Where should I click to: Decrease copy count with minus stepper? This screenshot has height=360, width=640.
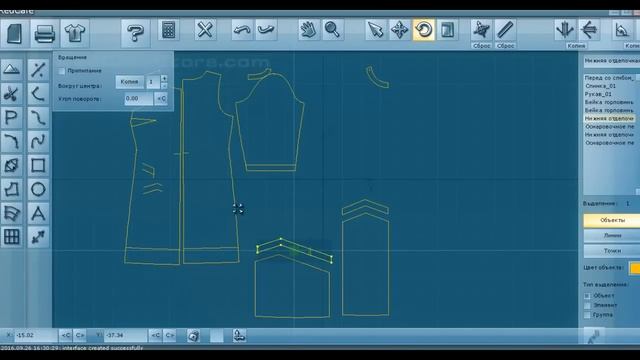point(164,86)
